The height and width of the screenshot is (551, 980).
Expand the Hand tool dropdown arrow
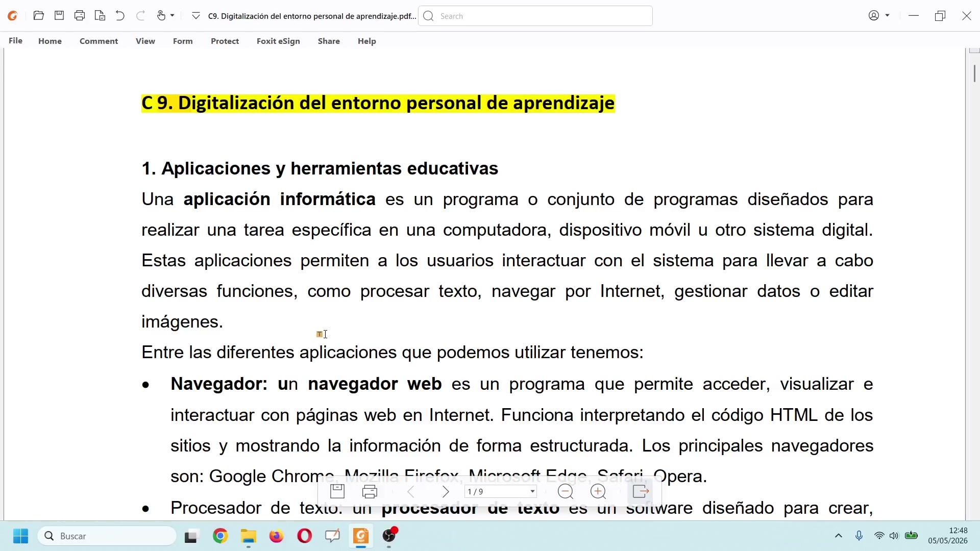coord(173,16)
